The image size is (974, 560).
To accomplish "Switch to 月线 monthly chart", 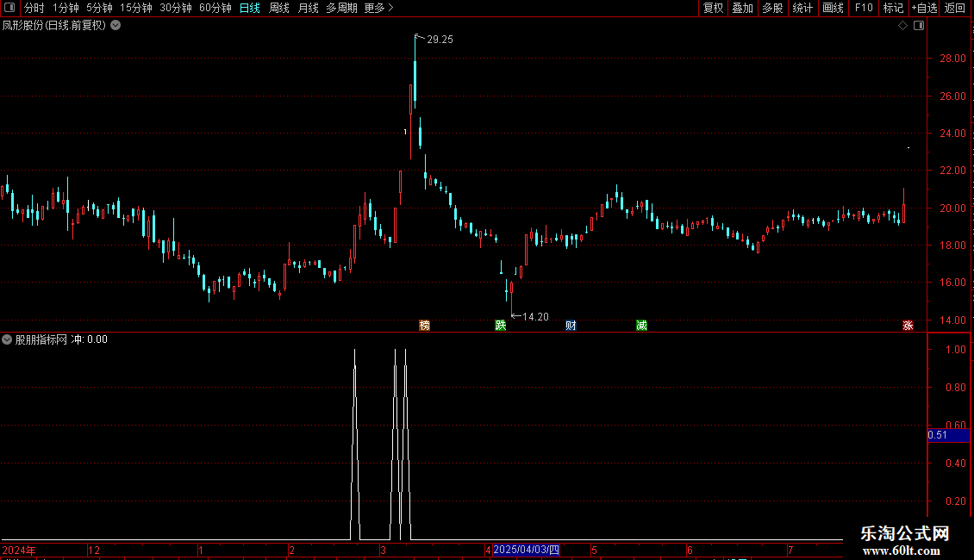I will (308, 8).
